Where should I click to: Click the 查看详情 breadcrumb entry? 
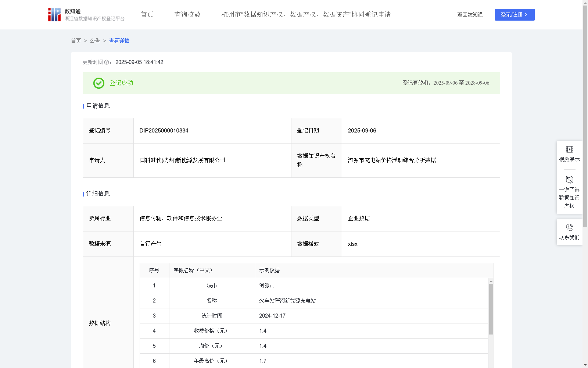click(x=119, y=41)
